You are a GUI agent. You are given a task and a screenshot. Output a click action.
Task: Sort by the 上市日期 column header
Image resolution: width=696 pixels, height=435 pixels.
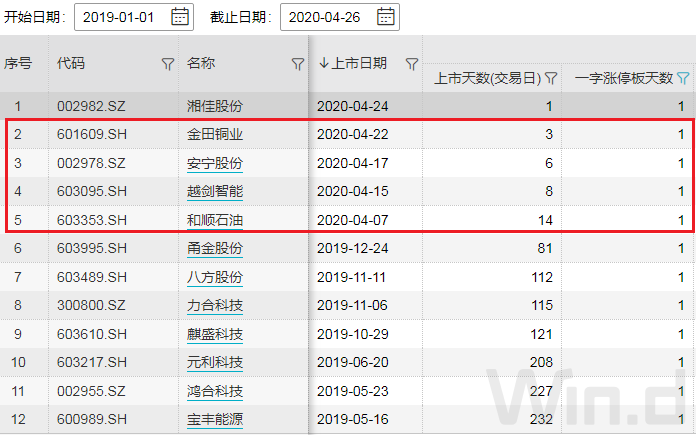pyautogui.click(x=353, y=63)
